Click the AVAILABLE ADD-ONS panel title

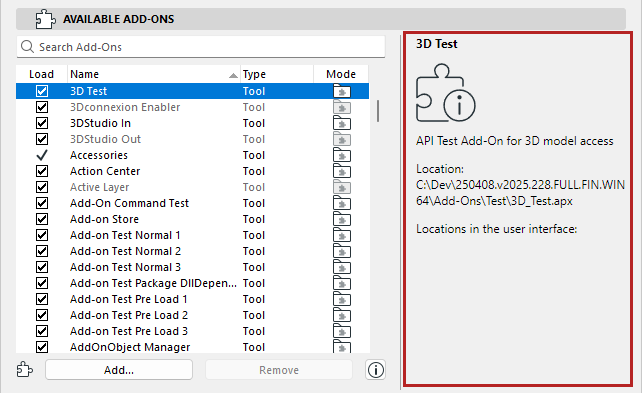pos(118,19)
